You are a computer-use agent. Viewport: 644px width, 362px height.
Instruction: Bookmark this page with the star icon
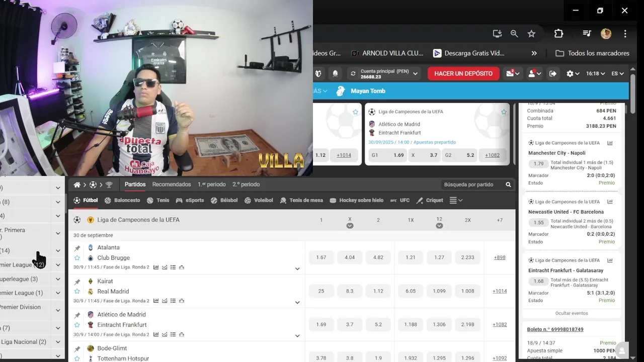tap(531, 34)
